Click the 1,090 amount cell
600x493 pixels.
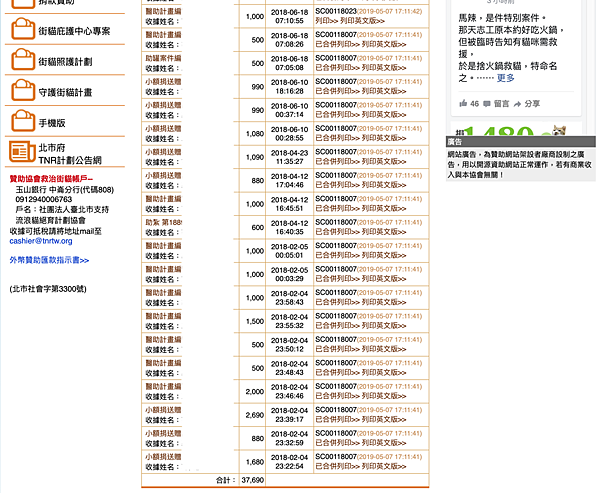click(254, 157)
